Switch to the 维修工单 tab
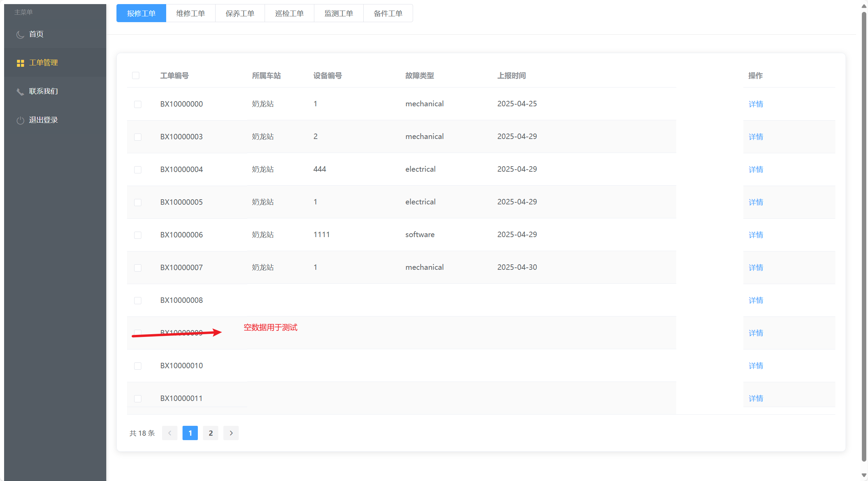 pyautogui.click(x=191, y=13)
